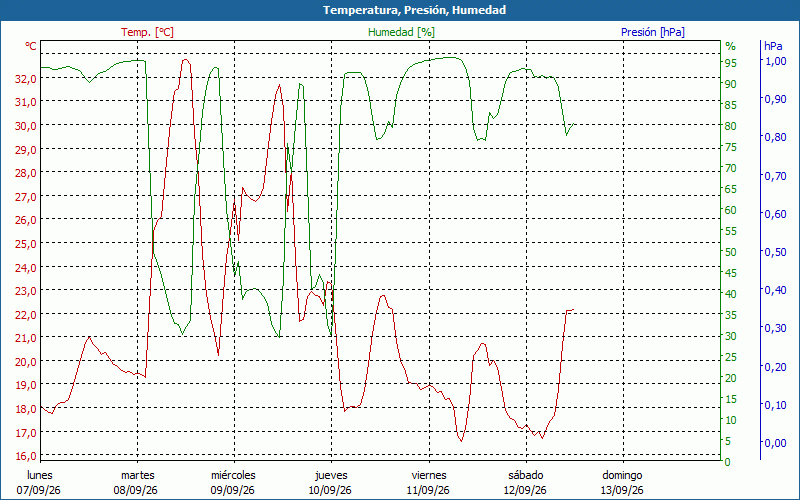The image size is (800, 500).
Task: Click the date 11/09/26
Action: point(428,490)
